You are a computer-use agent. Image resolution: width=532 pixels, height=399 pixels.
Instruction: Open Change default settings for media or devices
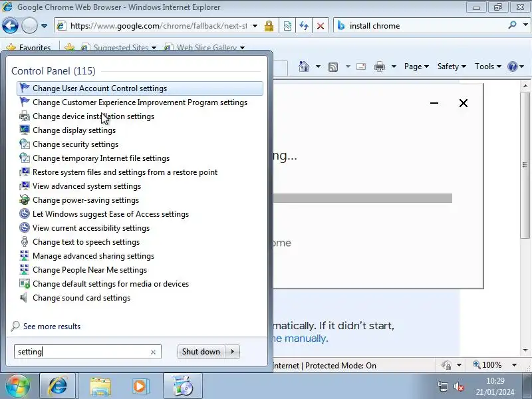coord(140,284)
